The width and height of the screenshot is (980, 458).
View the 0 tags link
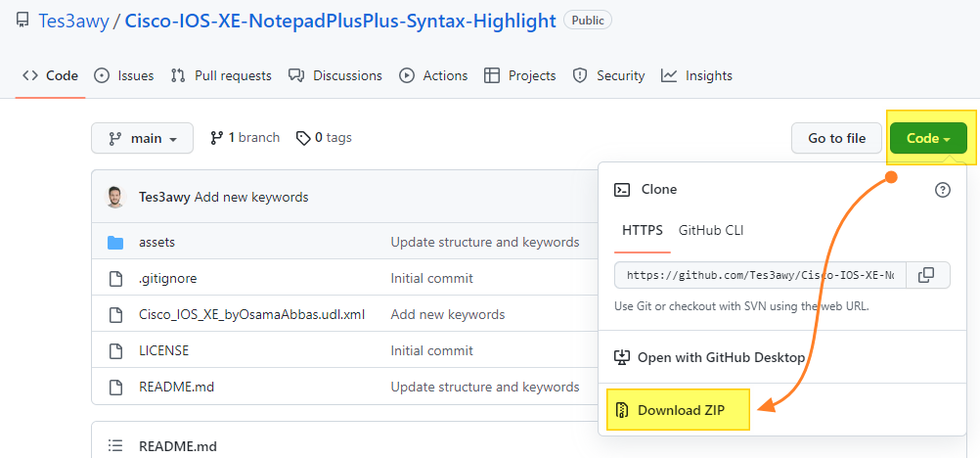point(324,138)
